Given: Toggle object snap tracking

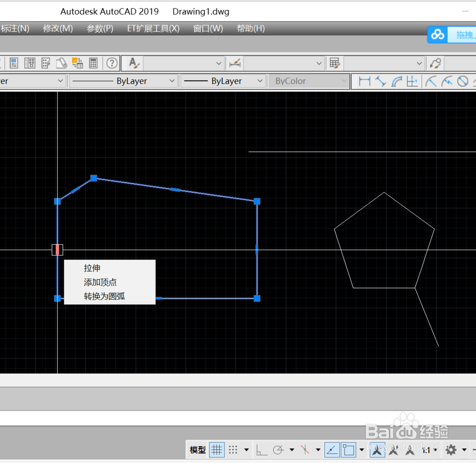Looking at the screenshot, I should tap(332, 450).
